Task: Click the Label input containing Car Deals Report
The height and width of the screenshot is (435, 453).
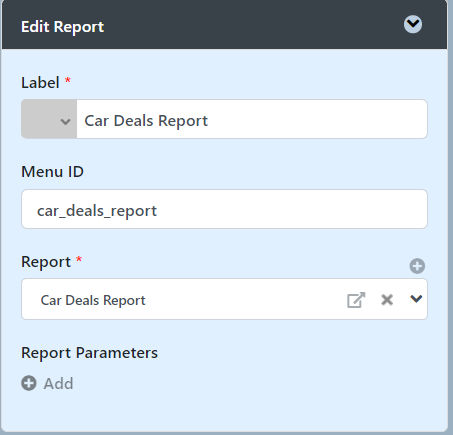Action: [252, 119]
